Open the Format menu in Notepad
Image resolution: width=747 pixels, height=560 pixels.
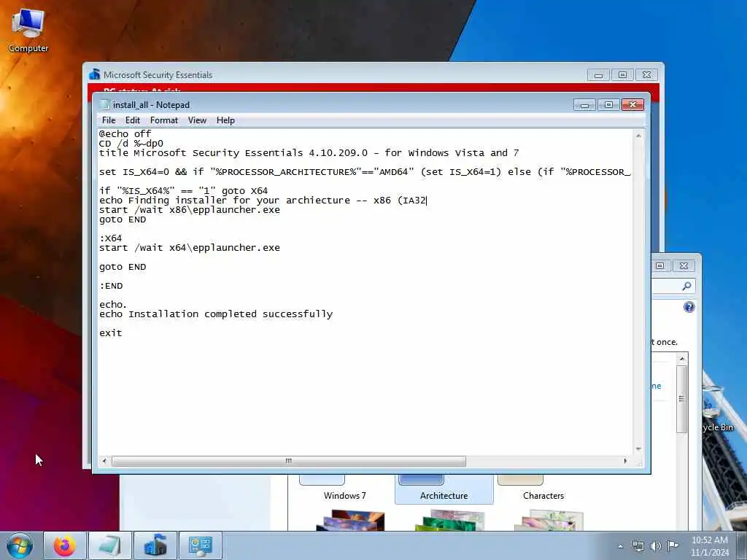[164, 120]
